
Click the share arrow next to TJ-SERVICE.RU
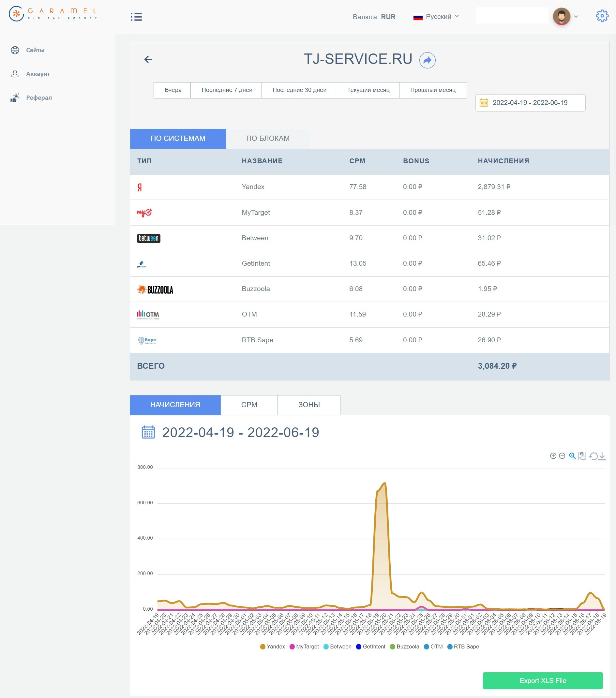click(x=427, y=60)
